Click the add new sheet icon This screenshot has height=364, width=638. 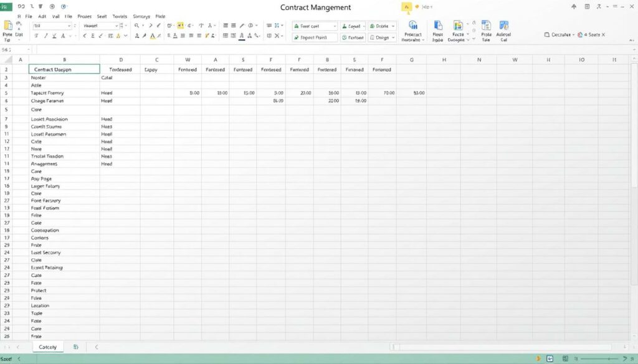75,347
